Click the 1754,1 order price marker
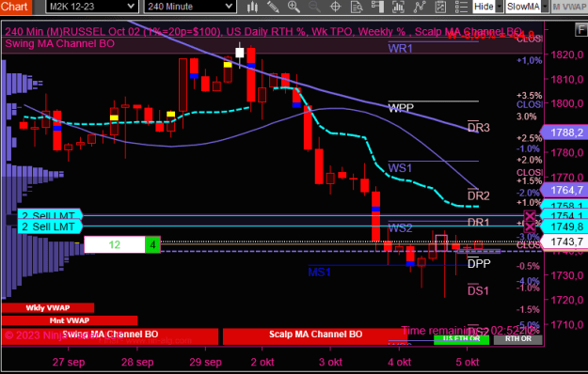Screen dimensions: 588x374 click(564, 215)
